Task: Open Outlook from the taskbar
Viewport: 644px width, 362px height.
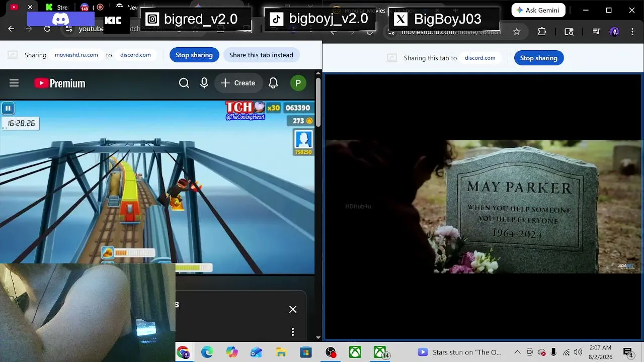Action: coord(257,352)
